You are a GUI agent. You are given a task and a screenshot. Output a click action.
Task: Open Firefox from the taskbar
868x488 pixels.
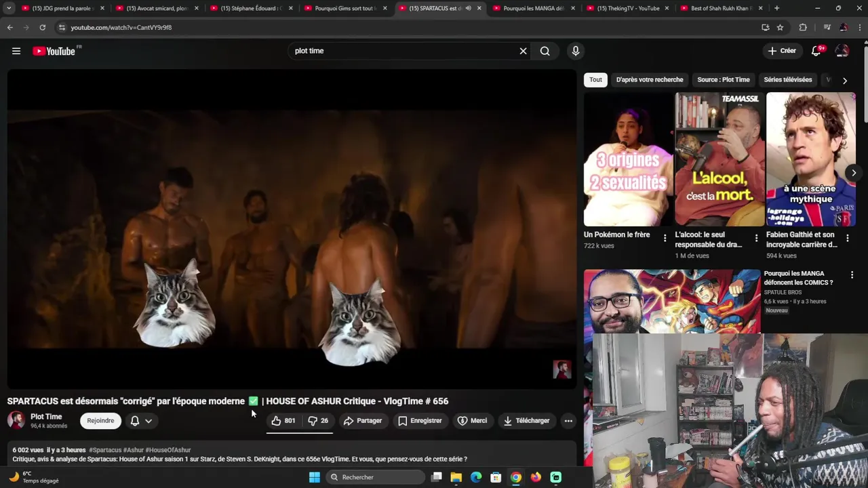tap(536, 477)
